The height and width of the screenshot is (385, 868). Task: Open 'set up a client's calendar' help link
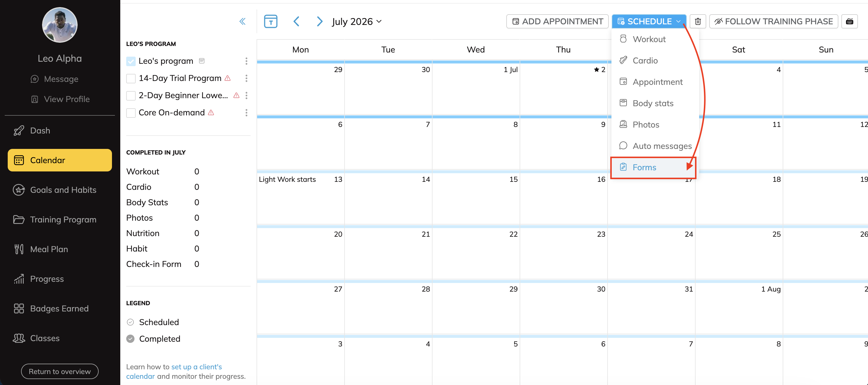tap(174, 371)
